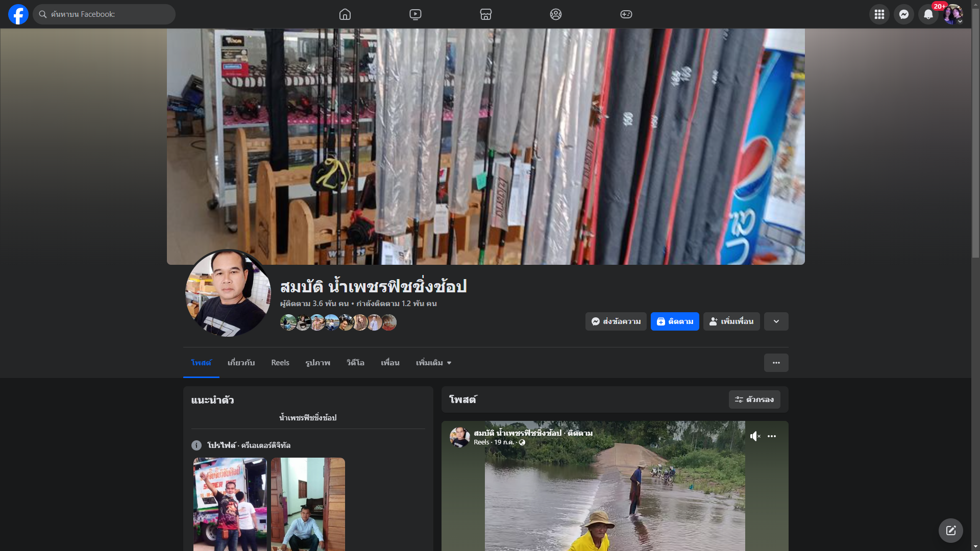This screenshot has width=980, height=551.
Task: Click the Facebook search field
Action: click(105, 14)
